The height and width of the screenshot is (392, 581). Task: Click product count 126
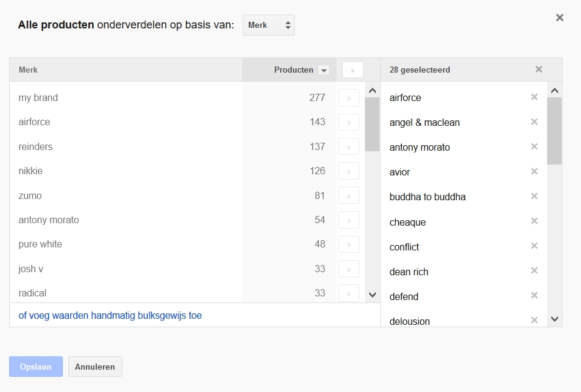pyautogui.click(x=317, y=171)
